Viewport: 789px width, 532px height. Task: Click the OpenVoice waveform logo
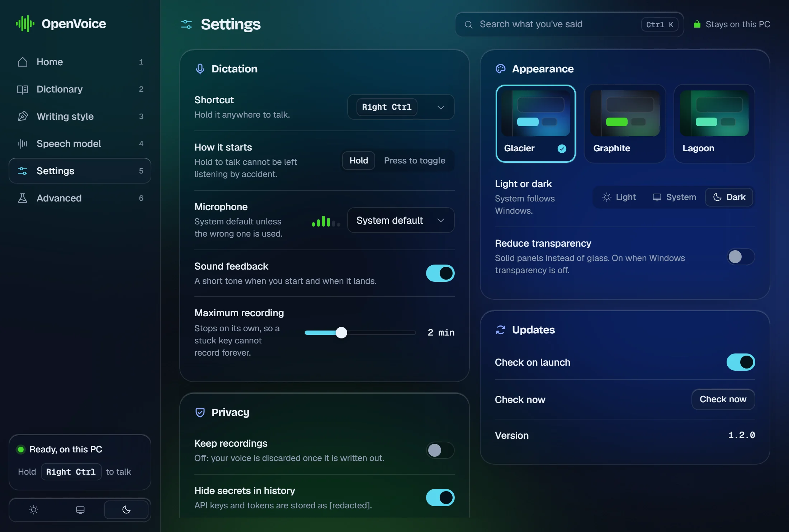tap(25, 24)
